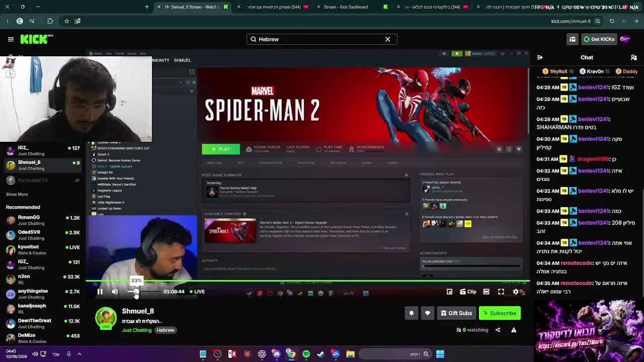
Task: Seek on the stream progress bar
Action: pyautogui.click(x=307, y=282)
